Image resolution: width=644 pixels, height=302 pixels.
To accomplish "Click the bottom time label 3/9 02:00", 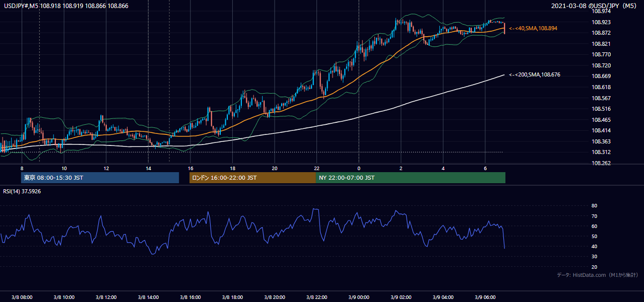I will pos(401,297).
